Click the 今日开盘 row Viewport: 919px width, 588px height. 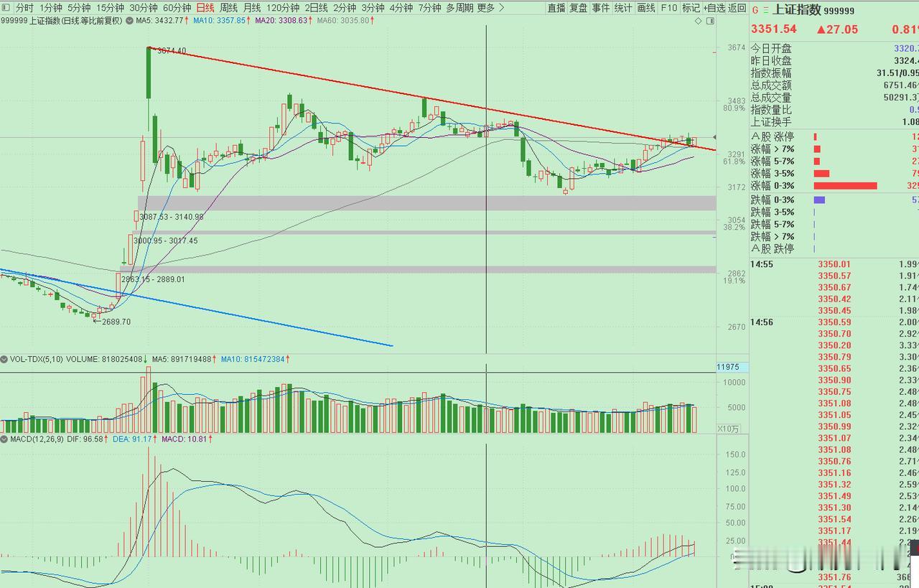click(834, 48)
